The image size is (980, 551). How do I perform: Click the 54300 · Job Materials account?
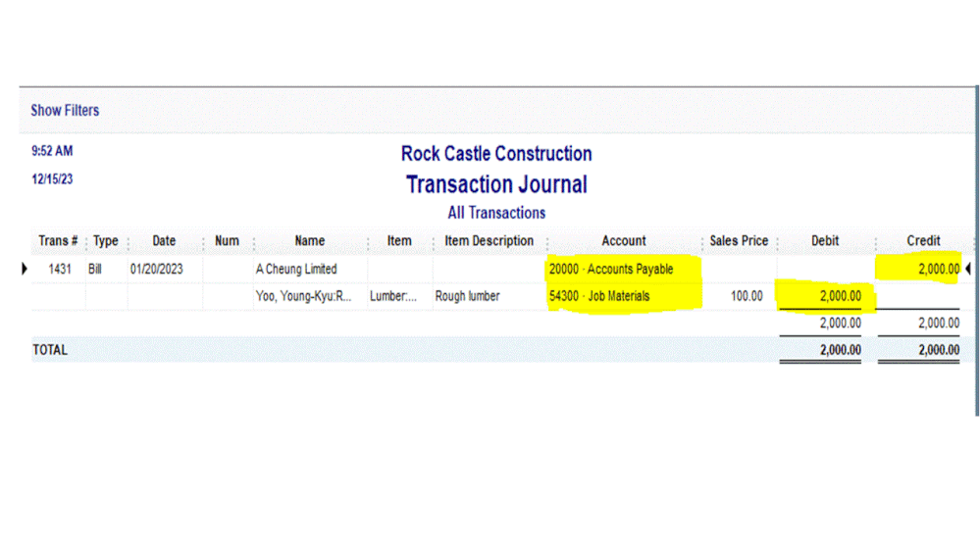[599, 296]
